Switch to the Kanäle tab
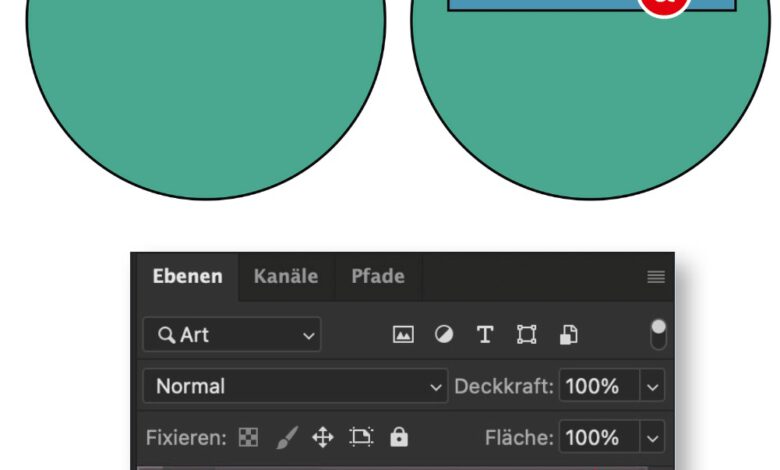Image resolution: width=780 pixels, height=470 pixels. coord(286,277)
